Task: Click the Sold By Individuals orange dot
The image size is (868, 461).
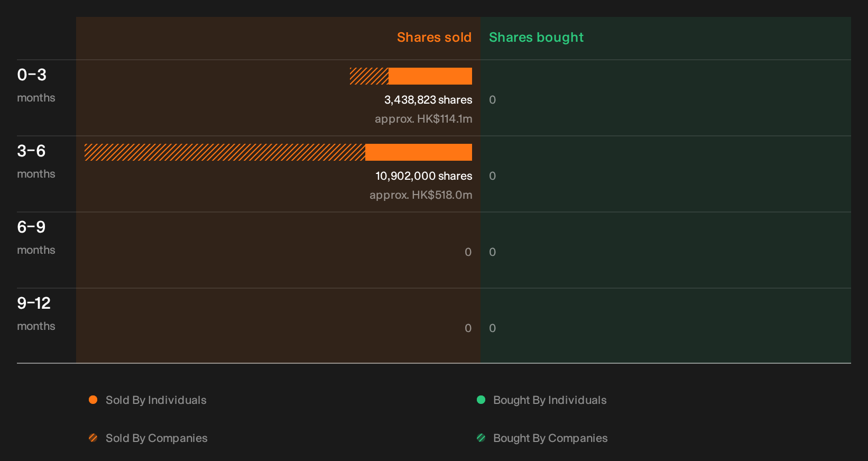Action: coord(93,400)
